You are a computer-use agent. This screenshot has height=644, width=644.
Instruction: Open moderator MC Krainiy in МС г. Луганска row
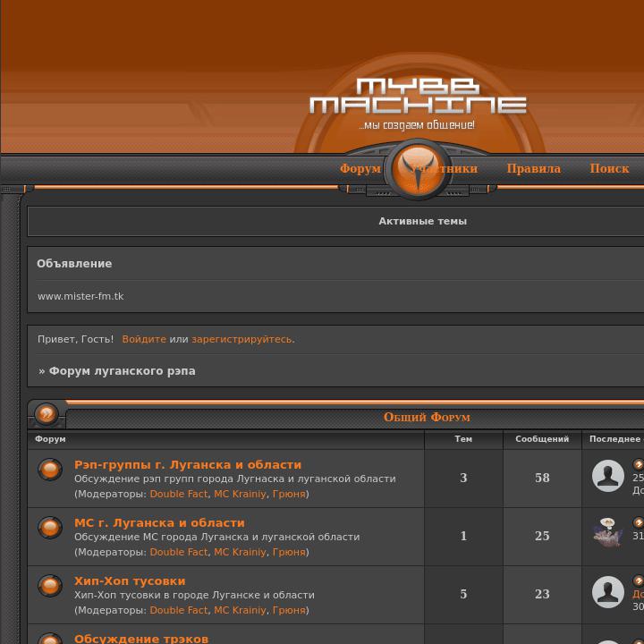point(240,553)
